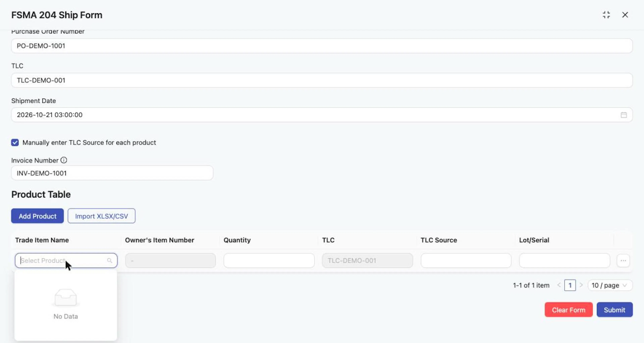Image resolution: width=644 pixels, height=343 pixels.
Task: Click the disabled Owner's Item Number cell
Action: pos(171,260)
